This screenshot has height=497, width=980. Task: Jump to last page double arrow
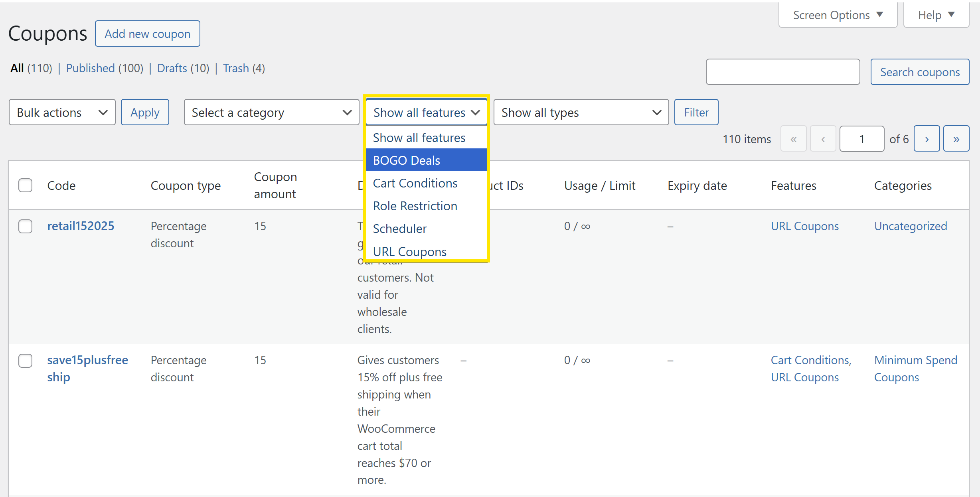click(956, 139)
